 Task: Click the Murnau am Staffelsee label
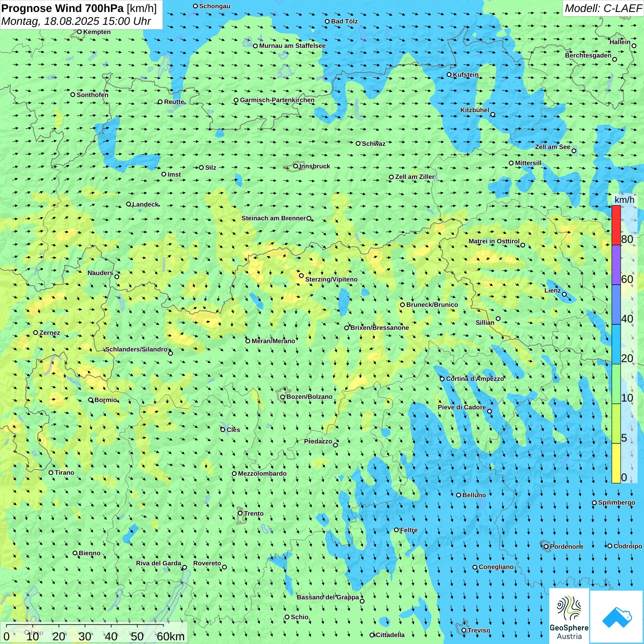pos(293,46)
